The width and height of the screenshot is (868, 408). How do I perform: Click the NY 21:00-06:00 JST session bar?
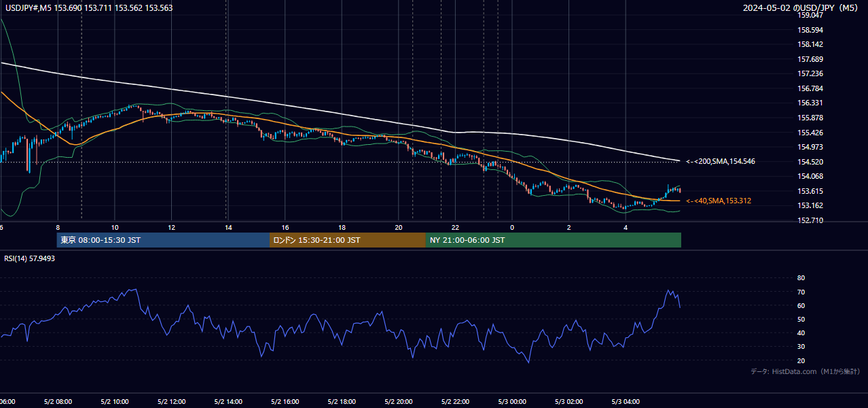[554, 240]
